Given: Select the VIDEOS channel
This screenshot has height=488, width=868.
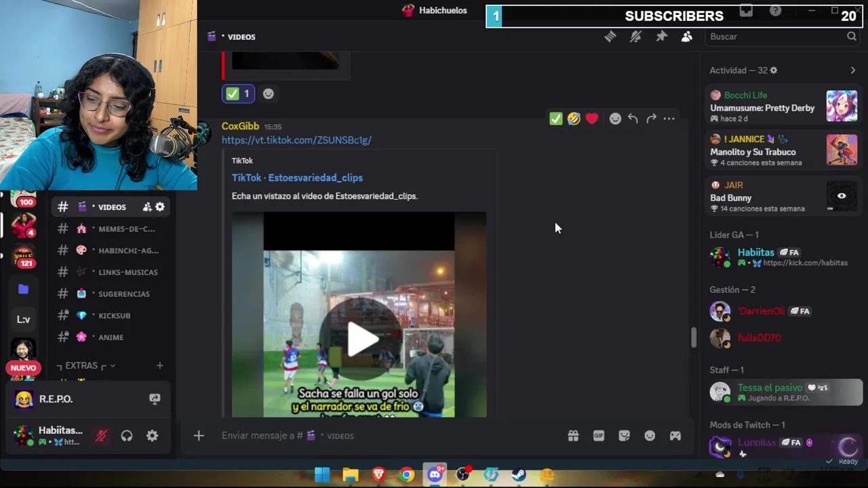Looking at the screenshot, I should pos(112,207).
